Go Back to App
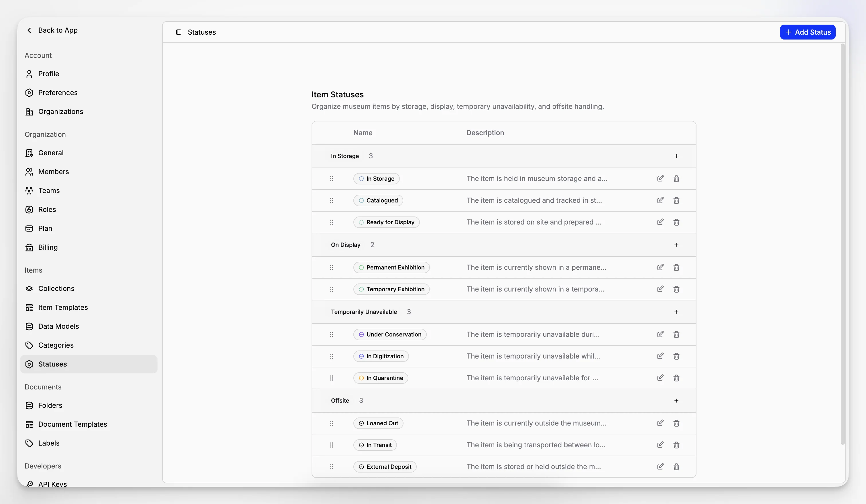 (52, 30)
